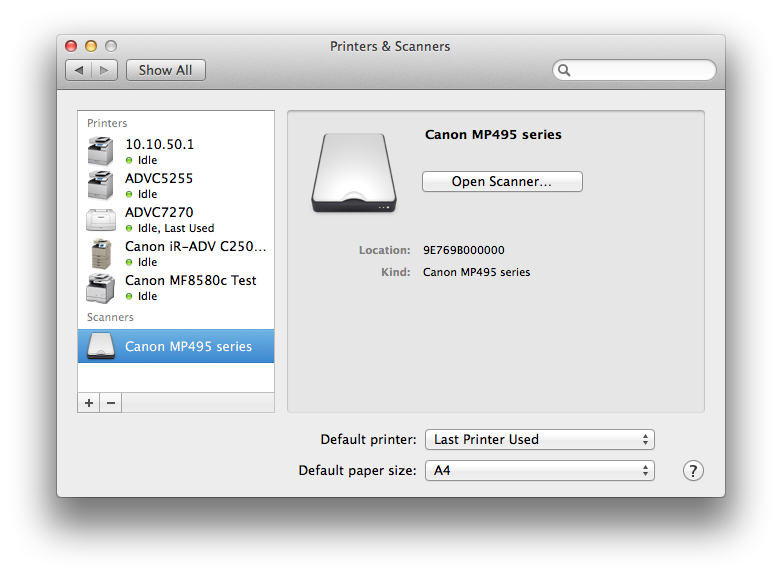Add a printer with the plus button
Image resolution: width=782 pixels, height=576 pixels.
89,402
